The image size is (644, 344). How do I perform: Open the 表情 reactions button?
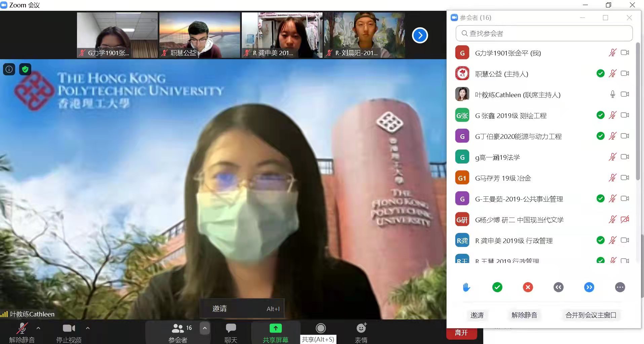(361, 333)
